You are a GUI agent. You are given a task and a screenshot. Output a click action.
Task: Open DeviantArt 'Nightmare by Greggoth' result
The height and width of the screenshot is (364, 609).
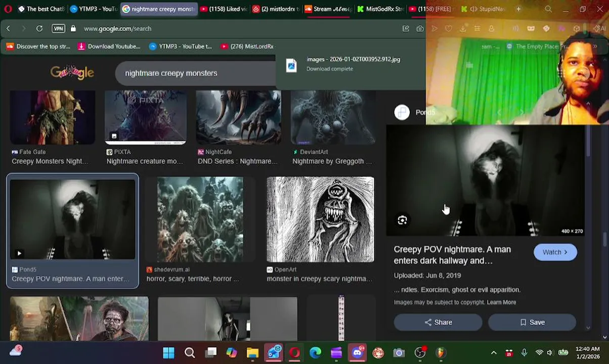pyautogui.click(x=333, y=128)
